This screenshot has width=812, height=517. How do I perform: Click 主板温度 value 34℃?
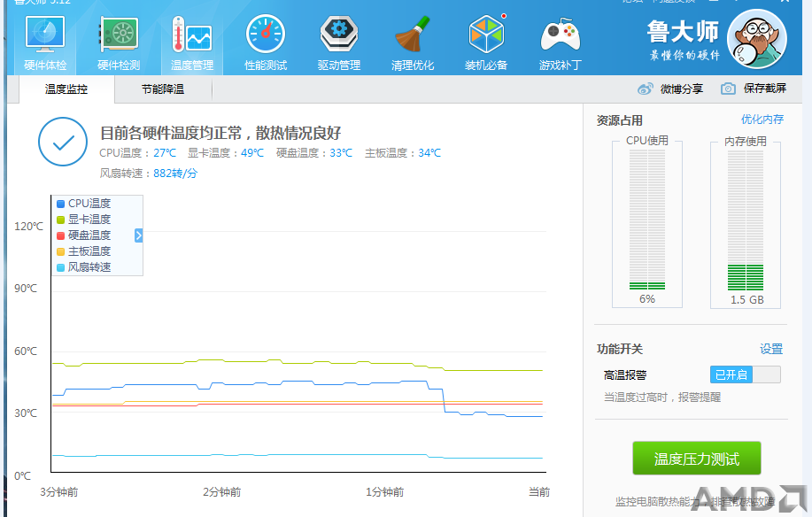tap(429, 153)
